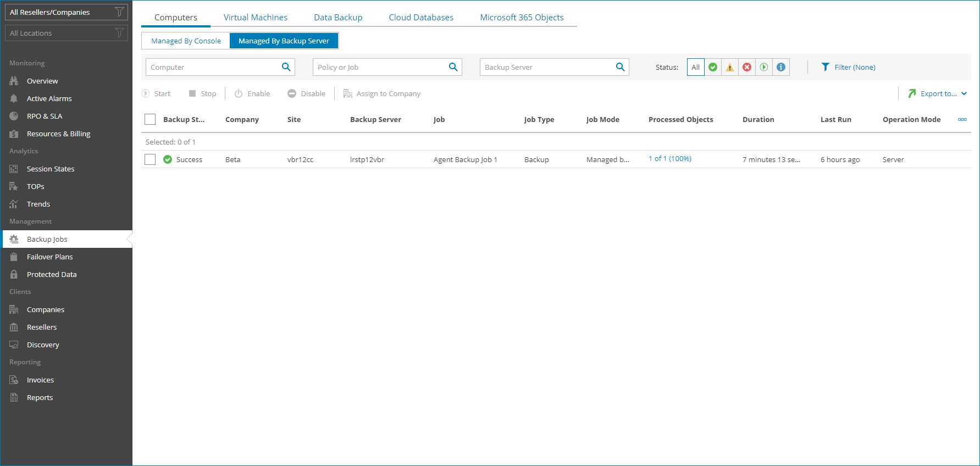The height and width of the screenshot is (466, 980).
Task: Sort by the Job column header
Action: (x=439, y=119)
